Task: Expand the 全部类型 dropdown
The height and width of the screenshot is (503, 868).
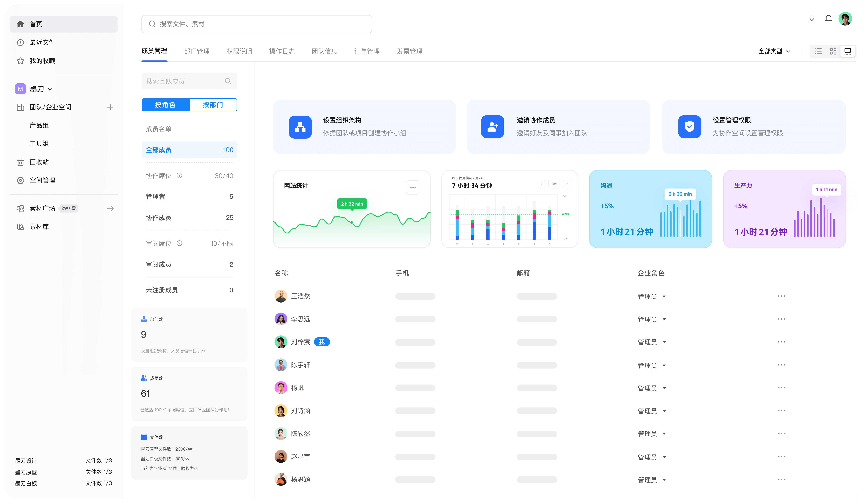Action: click(774, 51)
